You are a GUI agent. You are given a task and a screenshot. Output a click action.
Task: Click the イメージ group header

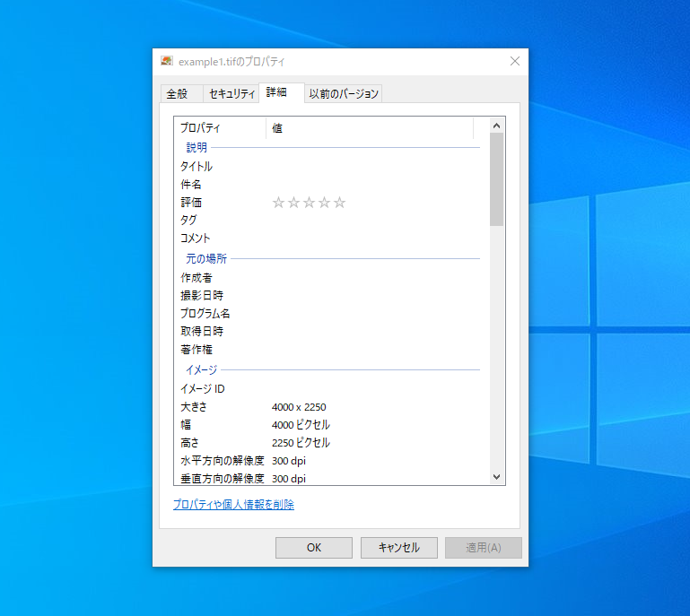(202, 369)
